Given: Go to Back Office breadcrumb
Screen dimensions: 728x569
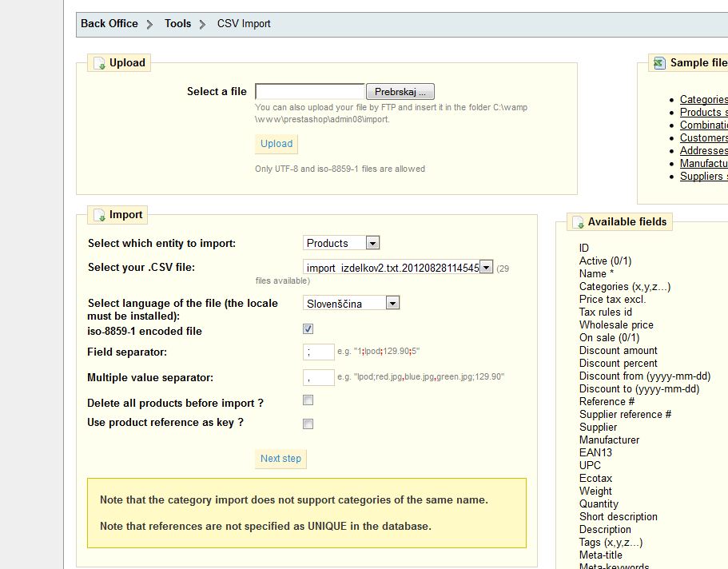Looking at the screenshot, I should pos(109,24).
